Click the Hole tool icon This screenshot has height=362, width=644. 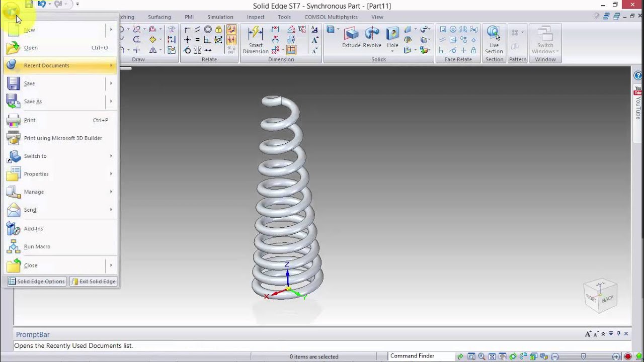(x=392, y=34)
